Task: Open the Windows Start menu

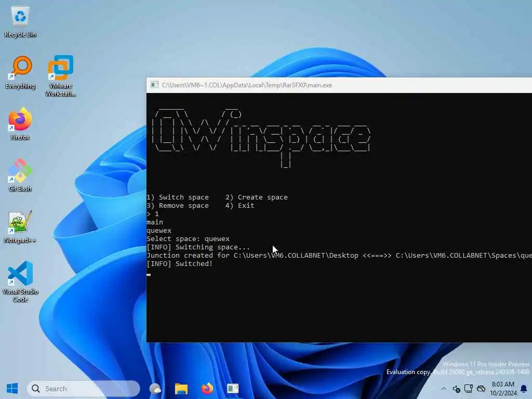Action: point(12,389)
